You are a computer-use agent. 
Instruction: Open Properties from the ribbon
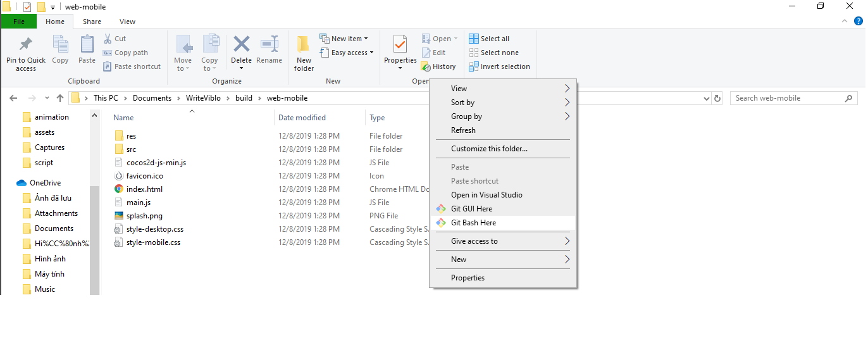(x=400, y=44)
